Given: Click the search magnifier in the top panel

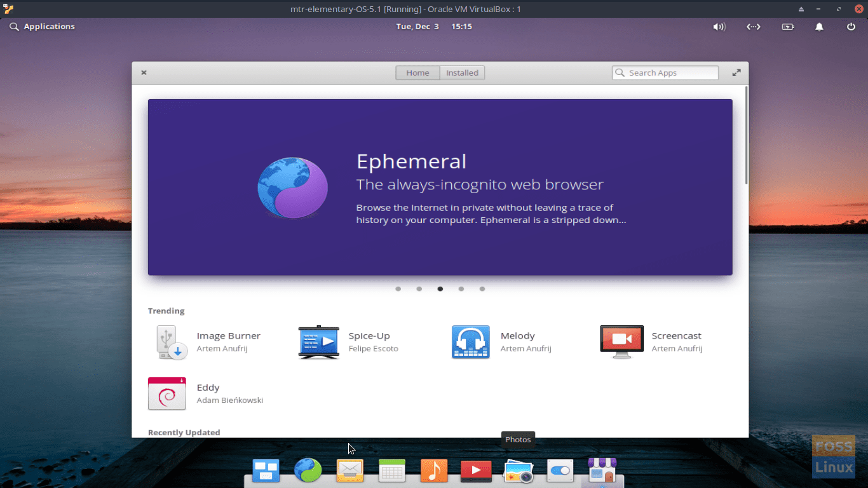Looking at the screenshot, I should tap(15, 27).
